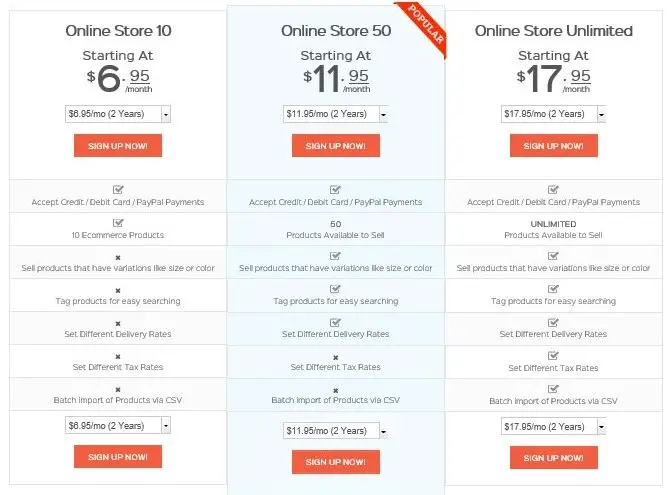Click checkmark above 10 Ecommerce Products
The height and width of the screenshot is (495, 667).
118,223
